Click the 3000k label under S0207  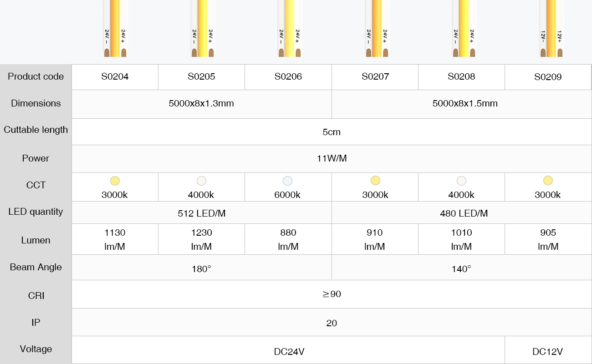pyautogui.click(x=375, y=195)
